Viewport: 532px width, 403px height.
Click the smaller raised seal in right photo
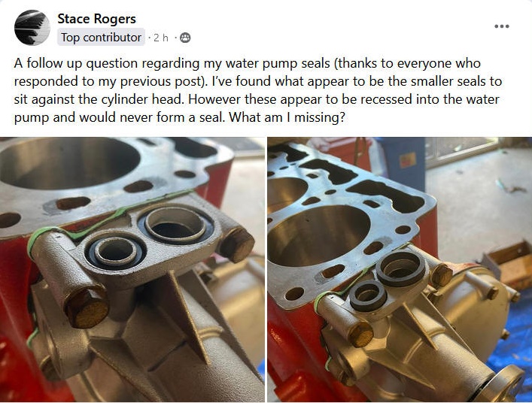(x=368, y=295)
